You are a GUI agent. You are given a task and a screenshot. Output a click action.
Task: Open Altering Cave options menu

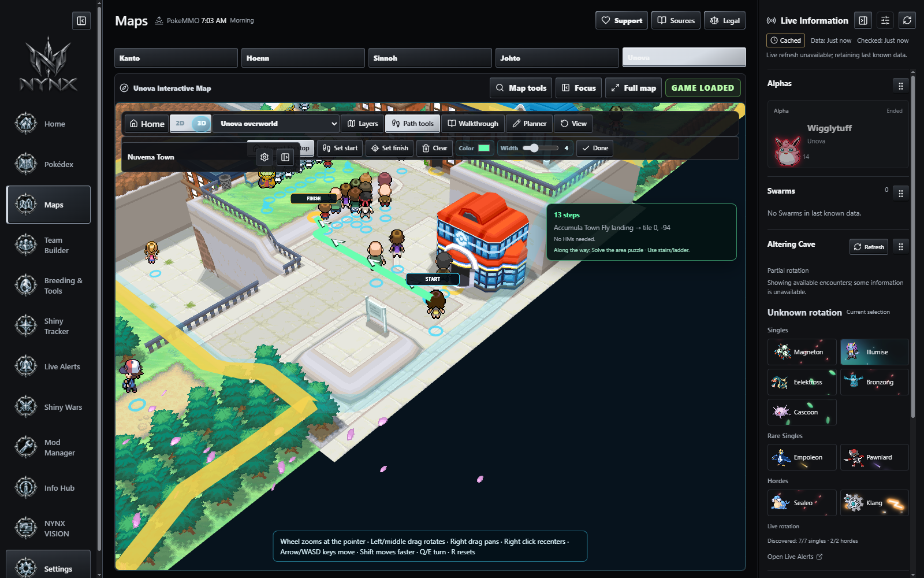pyautogui.click(x=901, y=247)
